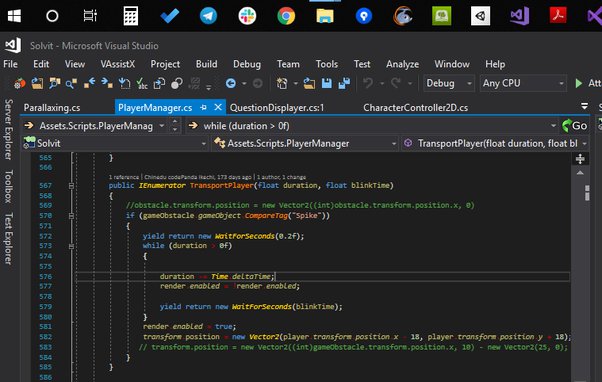
Task: Click the Open File in Solution icon
Action: 37,83
